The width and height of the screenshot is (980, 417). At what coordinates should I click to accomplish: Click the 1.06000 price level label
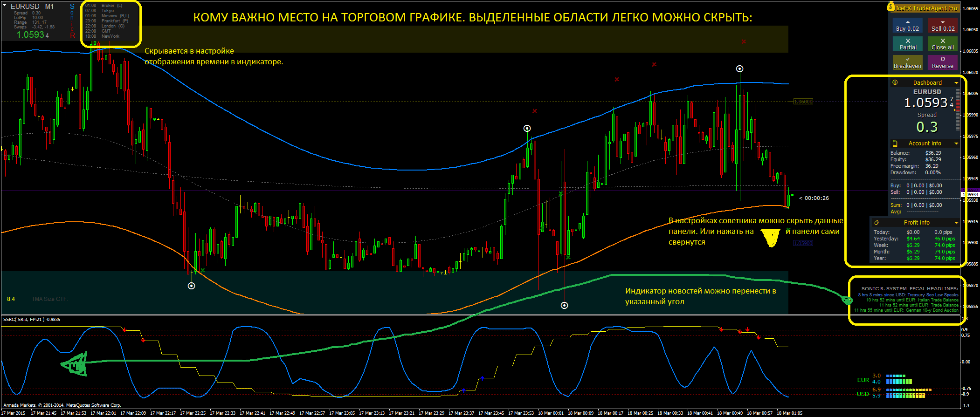pos(803,102)
